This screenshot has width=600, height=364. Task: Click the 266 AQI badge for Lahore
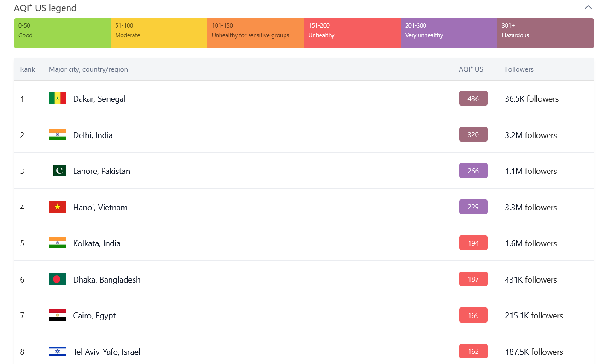473,171
